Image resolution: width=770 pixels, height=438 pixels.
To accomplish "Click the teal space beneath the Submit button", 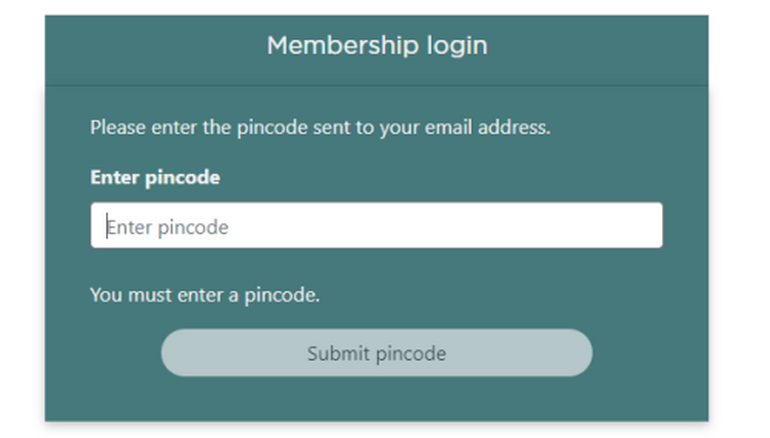I will point(376,399).
